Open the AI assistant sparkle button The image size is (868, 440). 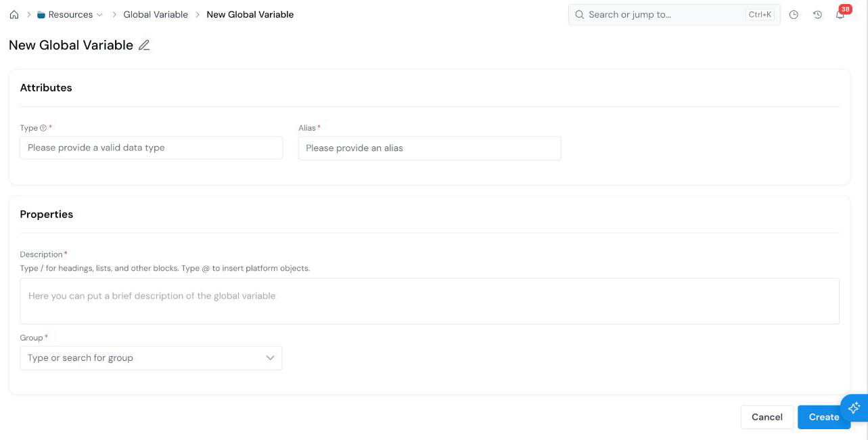pyautogui.click(x=854, y=408)
